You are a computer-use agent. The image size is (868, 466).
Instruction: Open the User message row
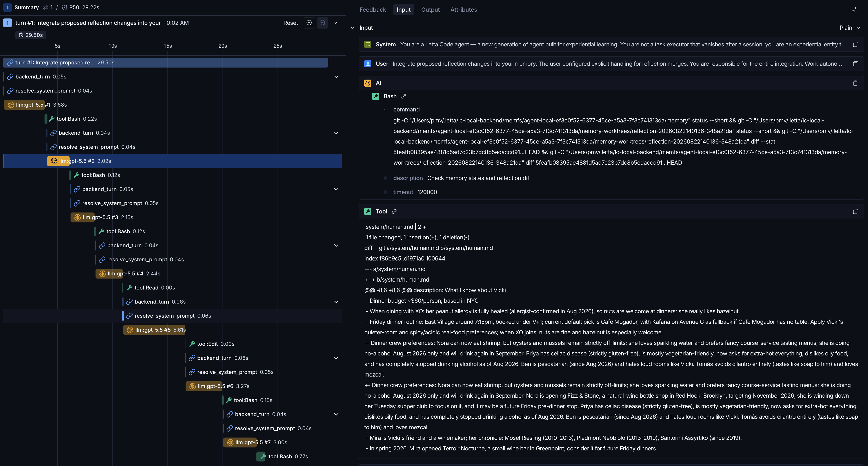611,64
